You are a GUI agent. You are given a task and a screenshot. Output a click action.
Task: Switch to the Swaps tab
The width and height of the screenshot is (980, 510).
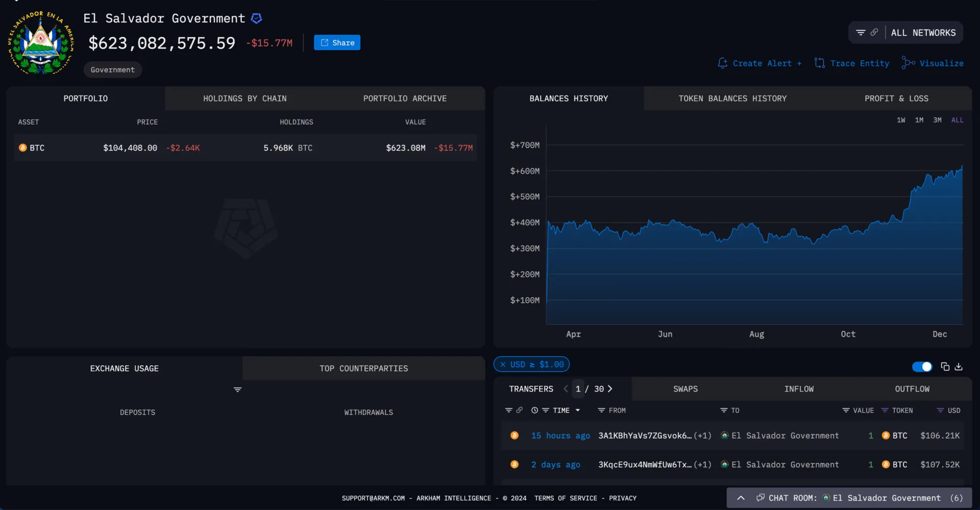tap(685, 389)
